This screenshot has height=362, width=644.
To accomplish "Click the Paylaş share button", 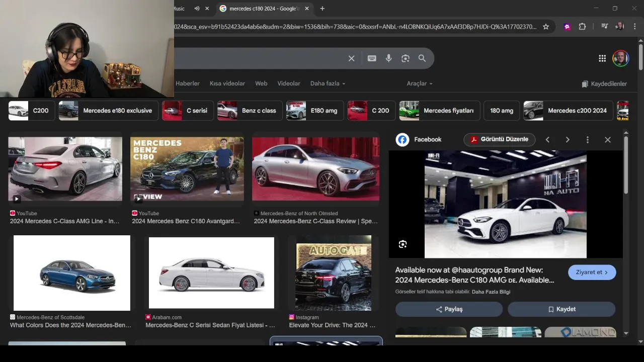I will point(449,309).
